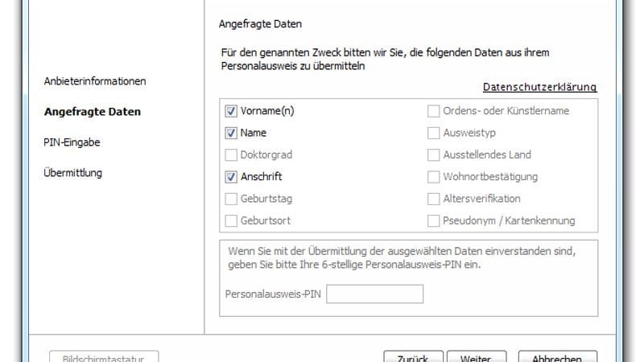The image size is (644, 362).
Task: Toggle the Anschrift checkbox
Action: click(232, 177)
